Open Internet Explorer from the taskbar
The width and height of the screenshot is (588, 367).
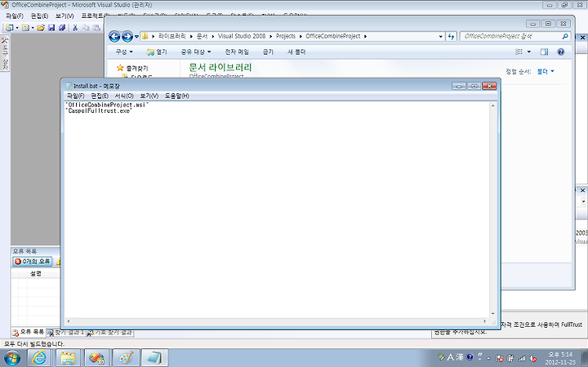tap(39, 358)
